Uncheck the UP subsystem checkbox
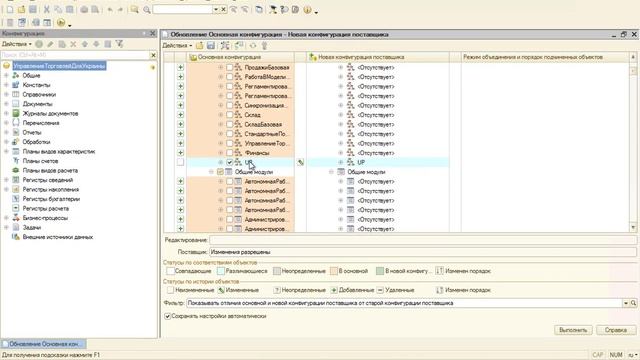 tap(229, 162)
